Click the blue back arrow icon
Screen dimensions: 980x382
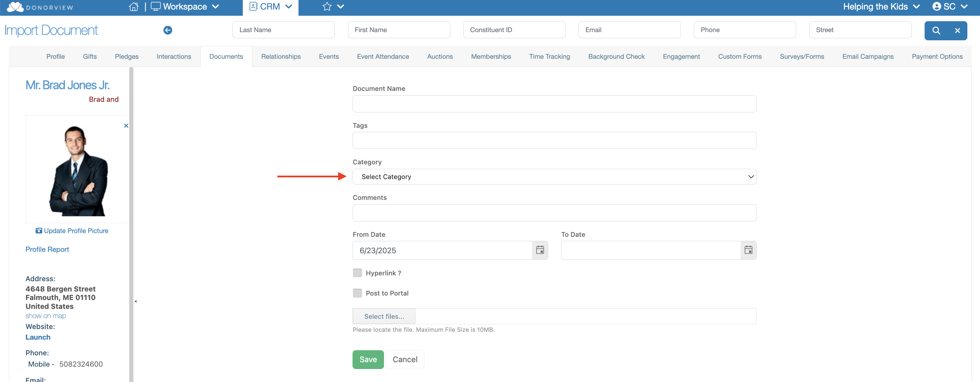coord(168,30)
